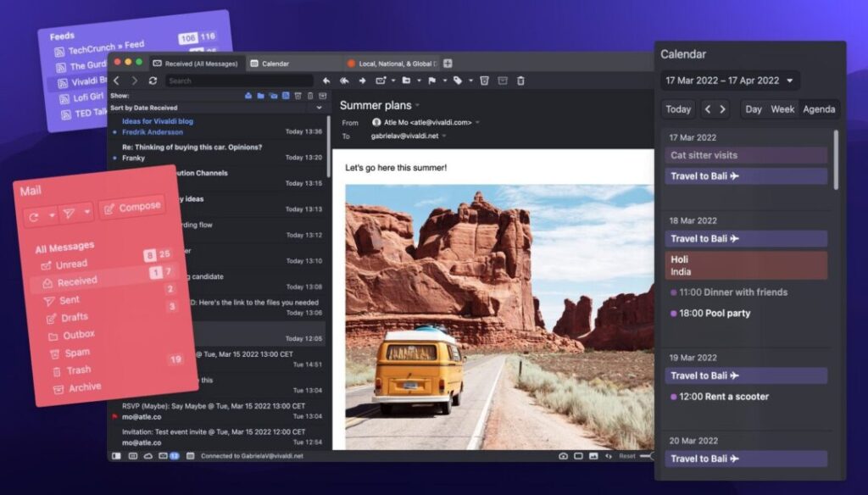The image size is (868, 495).
Task: Click the calendar icon in the status bar
Action: [191, 456]
